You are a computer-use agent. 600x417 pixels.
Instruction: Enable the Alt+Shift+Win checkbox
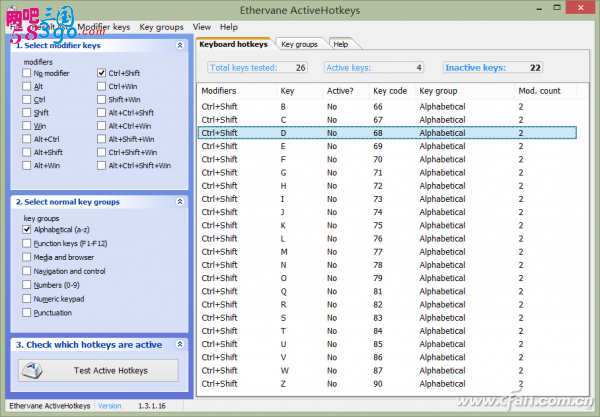tap(101, 139)
